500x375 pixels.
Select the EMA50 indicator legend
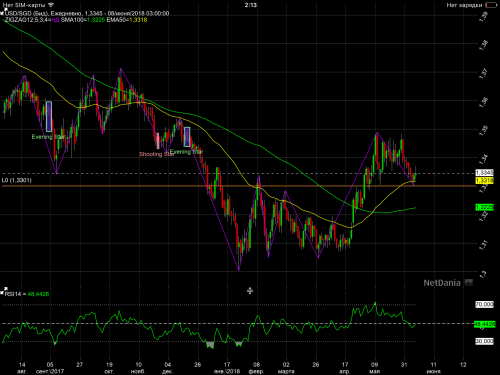[x=127, y=20]
